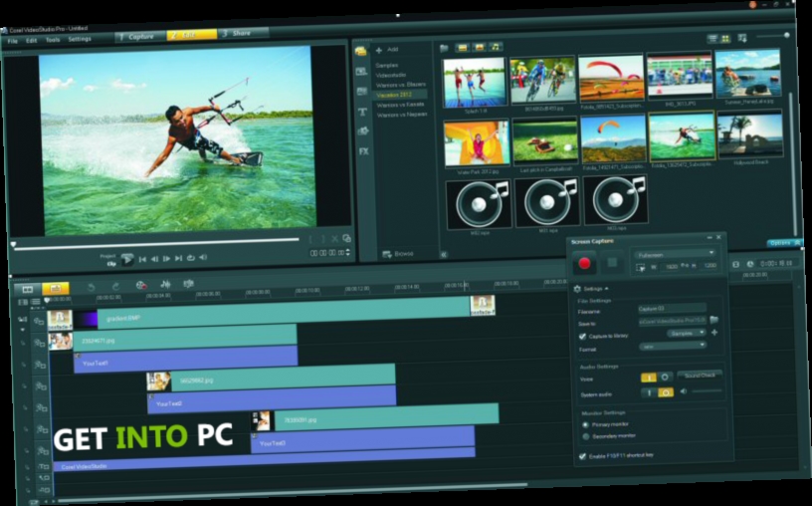
Task: Open the Format dropdown
Action: coord(673,347)
